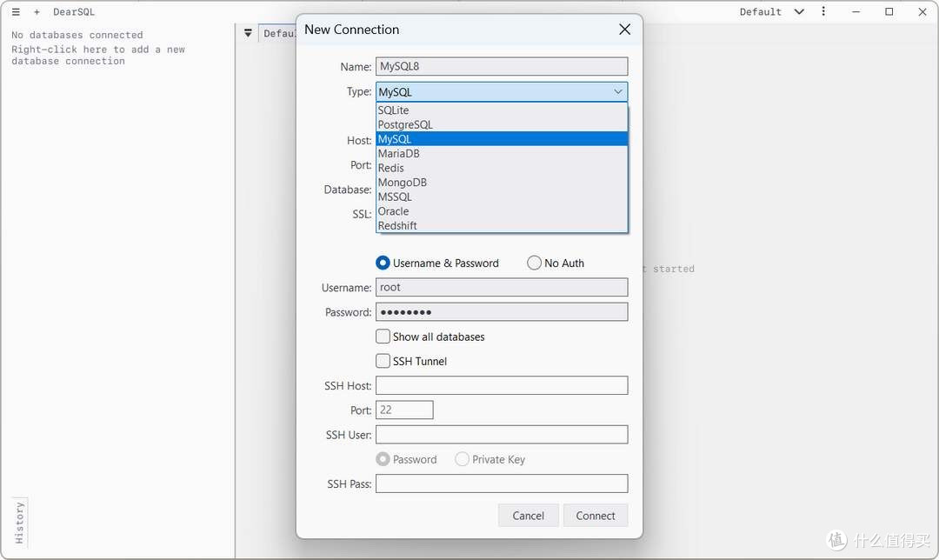Click the filter triangle icon beside Default tab

click(248, 33)
